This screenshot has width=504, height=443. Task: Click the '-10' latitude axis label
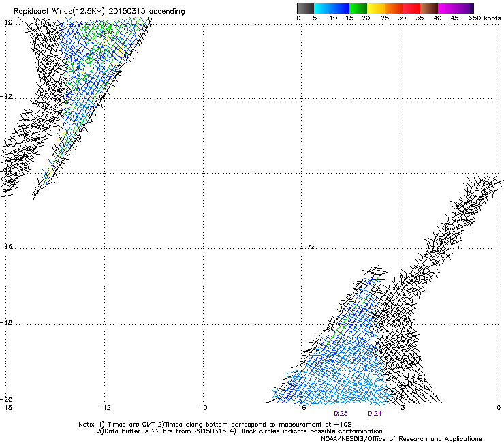[x=6, y=22]
